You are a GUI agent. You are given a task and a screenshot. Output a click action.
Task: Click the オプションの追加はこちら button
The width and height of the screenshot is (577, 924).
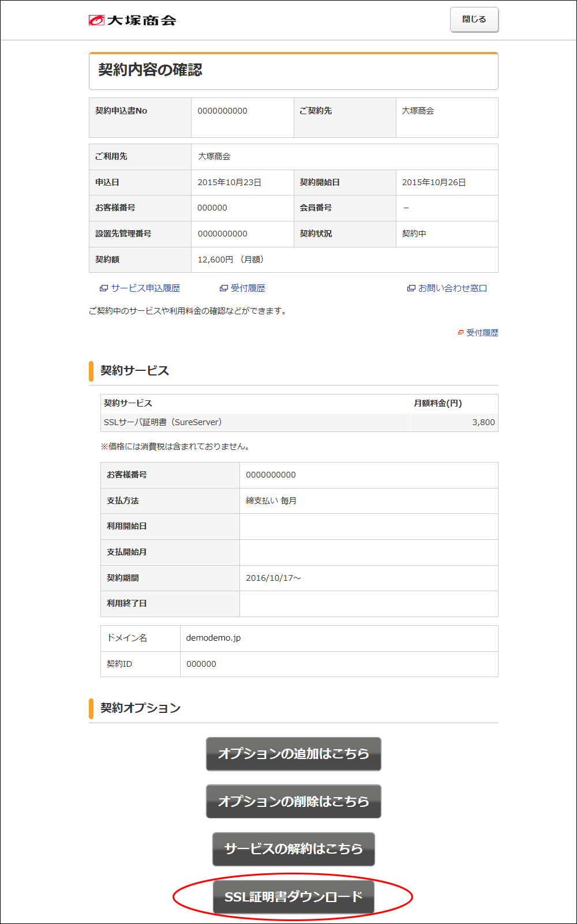click(294, 754)
